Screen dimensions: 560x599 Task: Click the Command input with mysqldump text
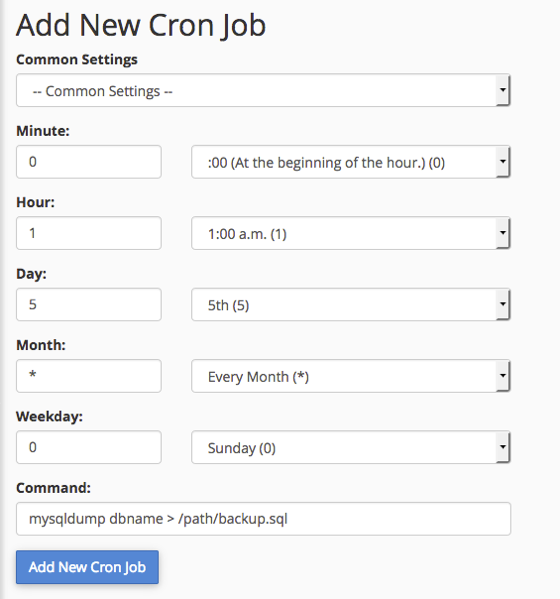[263, 519]
